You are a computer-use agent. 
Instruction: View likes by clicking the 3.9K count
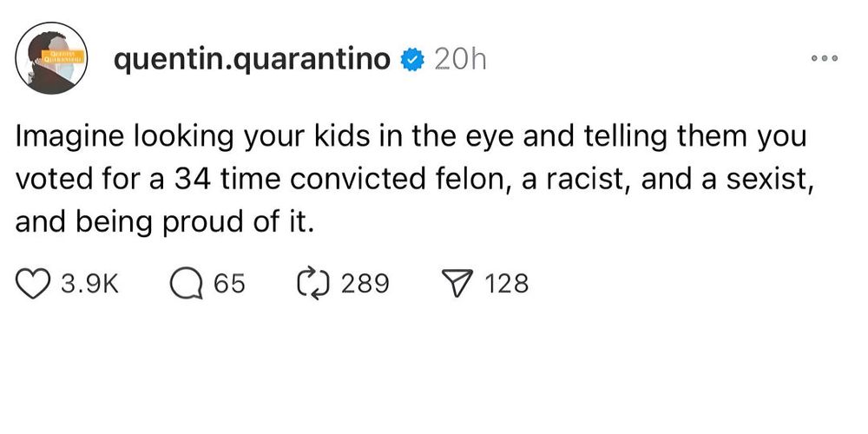90,284
